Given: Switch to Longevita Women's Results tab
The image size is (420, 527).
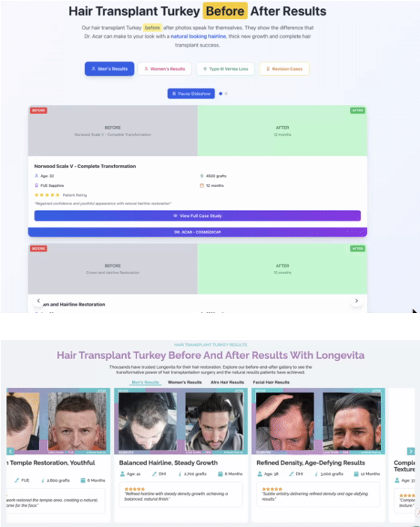Looking at the screenshot, I should pyautogui.click(x=184, y=382).
